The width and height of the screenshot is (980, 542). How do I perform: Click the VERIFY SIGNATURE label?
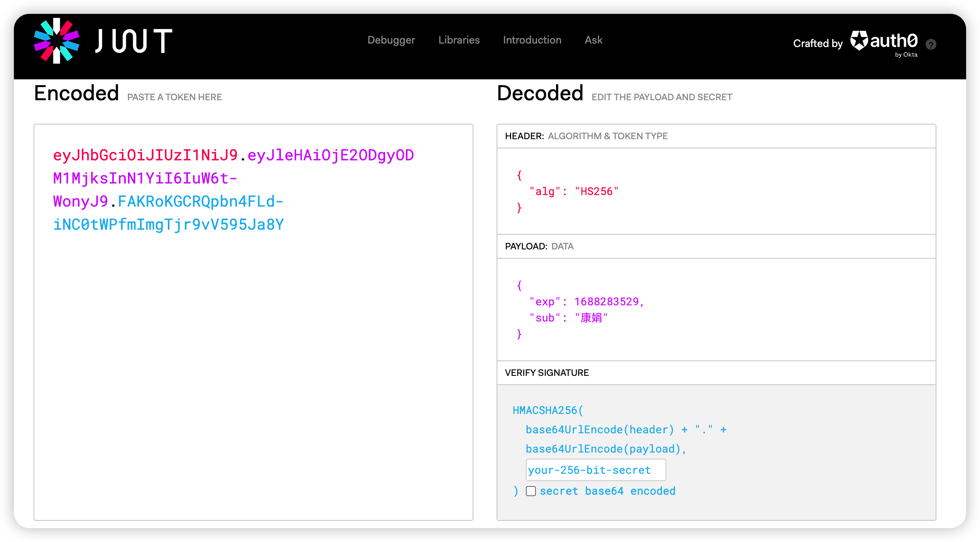coord(547,372)
